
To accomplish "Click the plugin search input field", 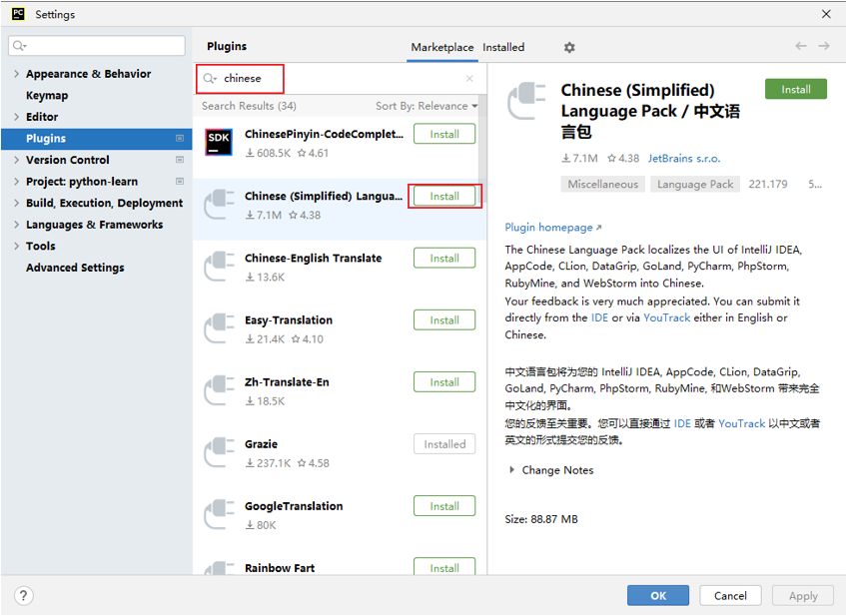I will [x=340, y=78].
